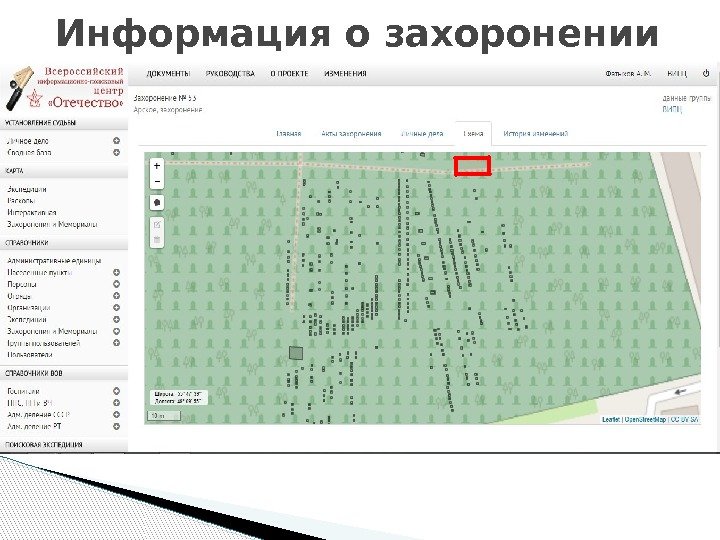Open the OpenStreetMap attribution link
This screenshot has height=540, width=720.
645,420
